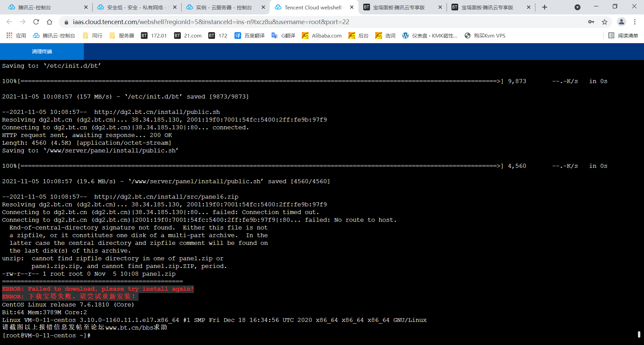This screenshot has width=644, height=345.
Task: Open the saved password key icon
Action: [591, 22]
